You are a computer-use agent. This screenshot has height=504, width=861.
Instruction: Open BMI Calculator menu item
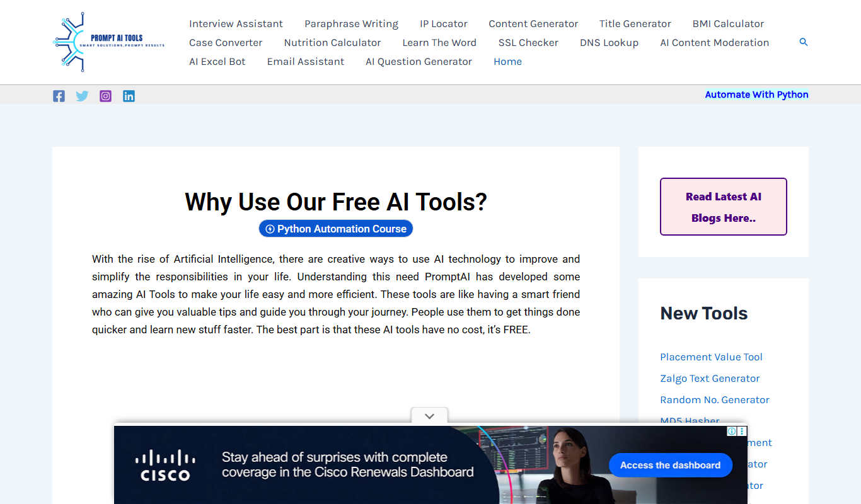click(x=728, y=24)
